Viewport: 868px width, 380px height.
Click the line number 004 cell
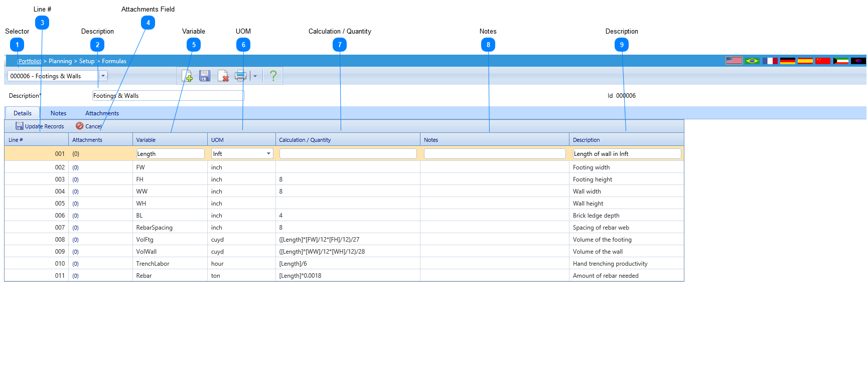pos(37,192)
